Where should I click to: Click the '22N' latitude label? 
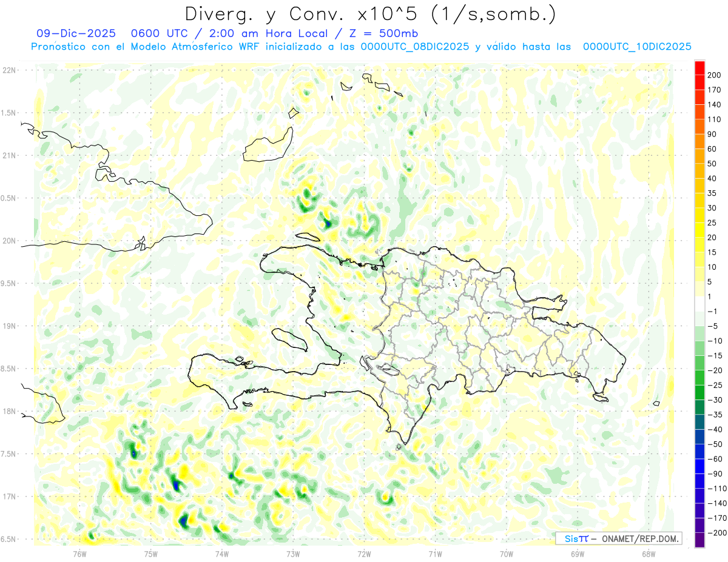(9, 70)
